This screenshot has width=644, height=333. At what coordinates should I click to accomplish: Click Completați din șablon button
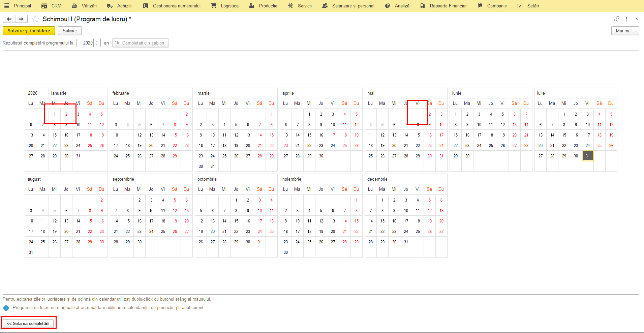[141, 43]
